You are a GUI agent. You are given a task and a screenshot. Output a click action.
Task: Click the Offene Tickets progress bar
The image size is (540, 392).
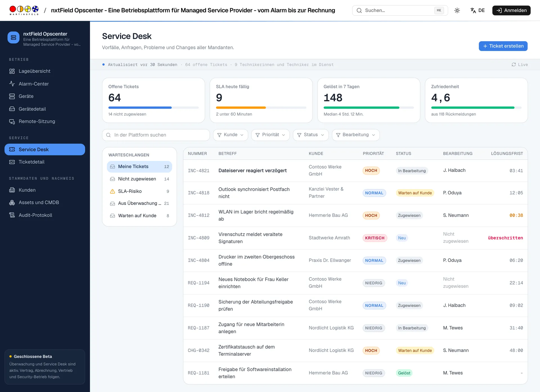coord(154,107)
